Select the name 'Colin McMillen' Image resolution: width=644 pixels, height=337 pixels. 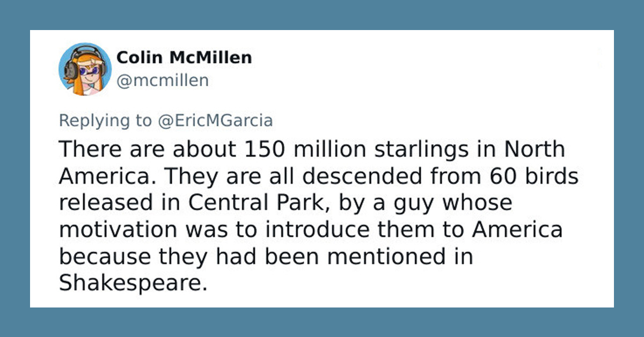pyautogui.click(x=185, y=57)
